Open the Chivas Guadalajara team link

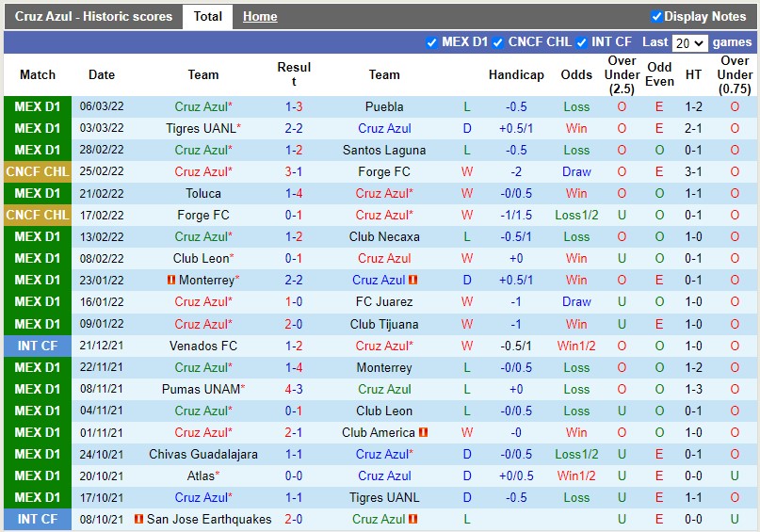(203, 454)
